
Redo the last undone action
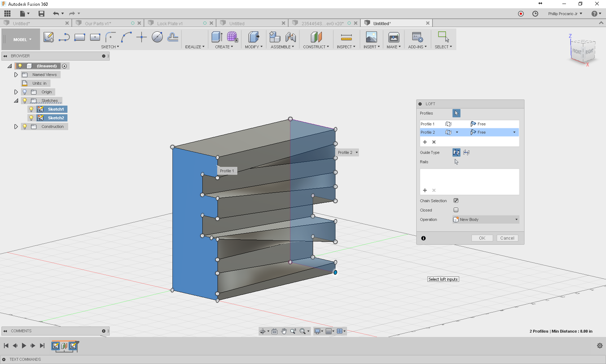(72, 14)
